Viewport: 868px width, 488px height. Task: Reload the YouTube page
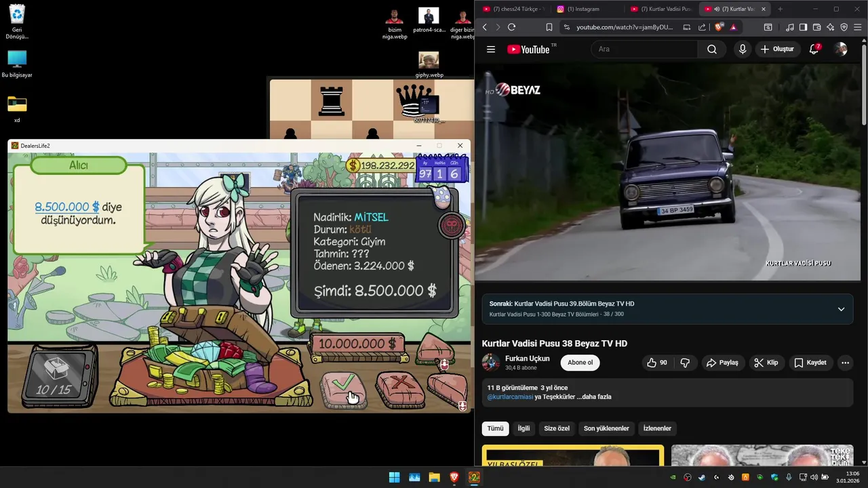(511, 27)
